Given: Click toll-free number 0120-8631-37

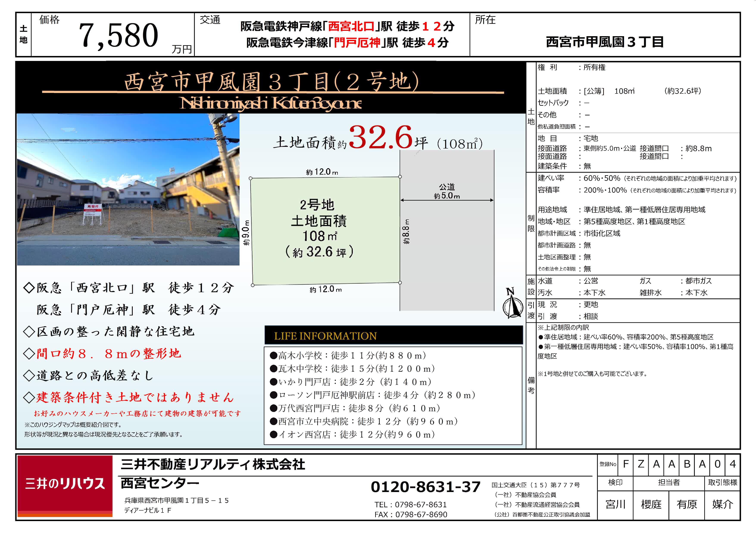Looking at the screenshot, I should tap(425, 487).
